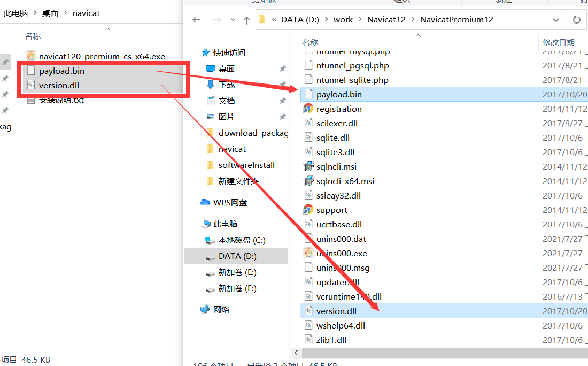Screen dimensions: 588x366
Task: Sort by 名称 column in left window
Action: 33,36
